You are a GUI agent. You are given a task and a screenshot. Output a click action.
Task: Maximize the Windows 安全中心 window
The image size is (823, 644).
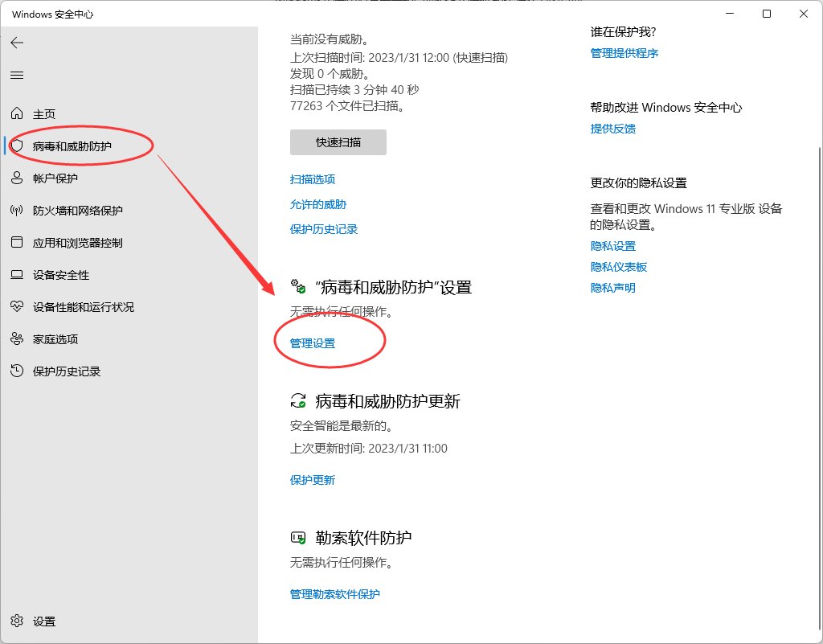pos(767,14)
